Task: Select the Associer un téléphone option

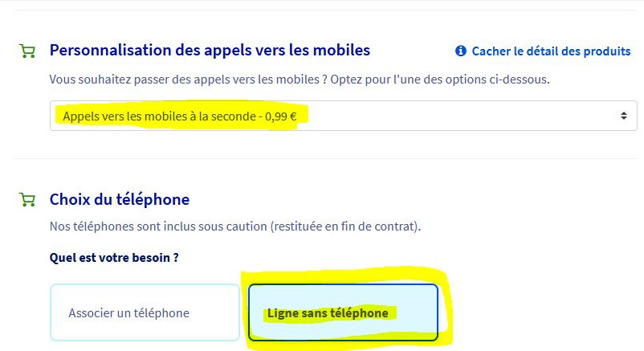Action: coord(145,312)
